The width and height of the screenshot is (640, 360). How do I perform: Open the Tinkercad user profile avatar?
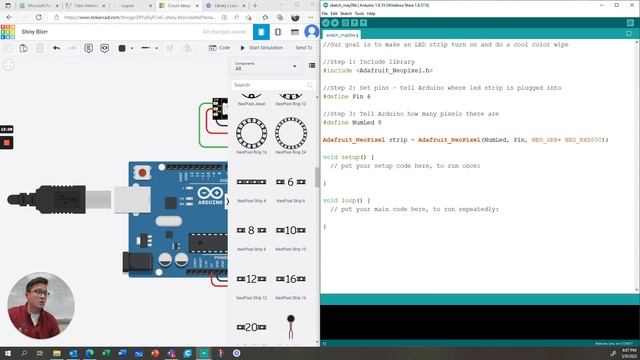point(311,31)
